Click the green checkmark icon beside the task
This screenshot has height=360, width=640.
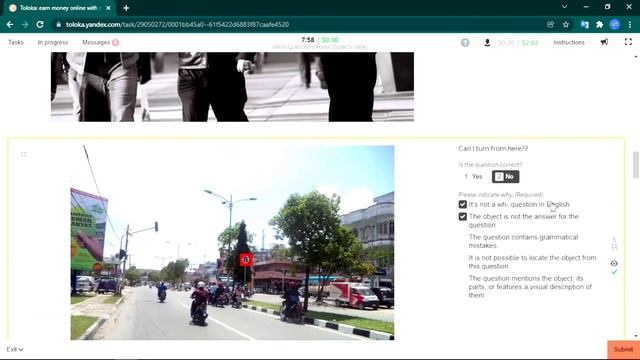[x=614, y=272]
